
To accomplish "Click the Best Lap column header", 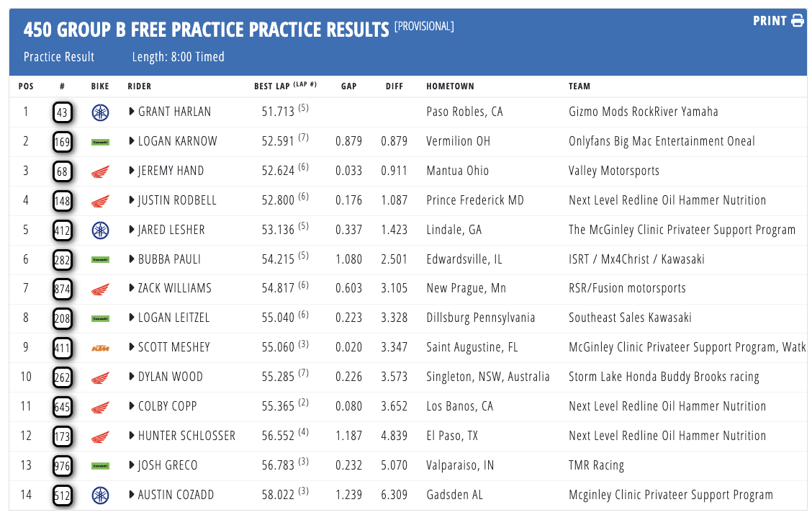I will (273, 86).
